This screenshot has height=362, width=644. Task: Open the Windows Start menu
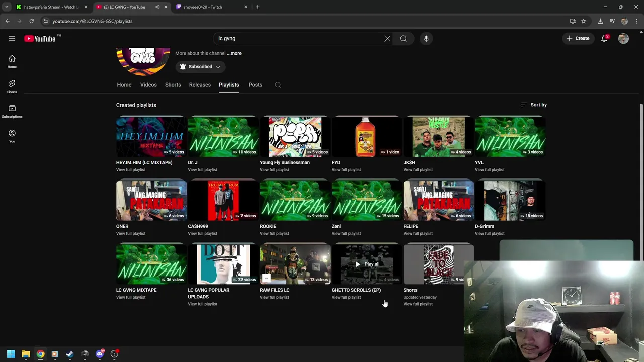(x=11, y=354)
